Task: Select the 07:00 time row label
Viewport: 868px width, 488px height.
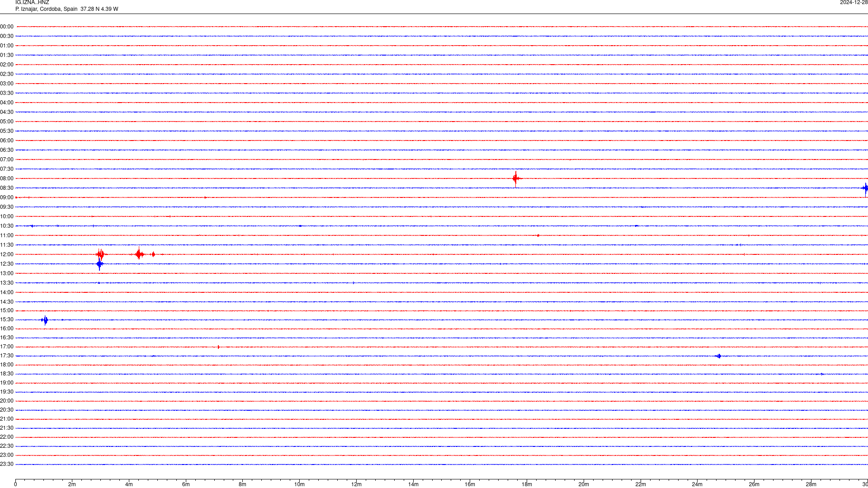Action: (7, 160)
